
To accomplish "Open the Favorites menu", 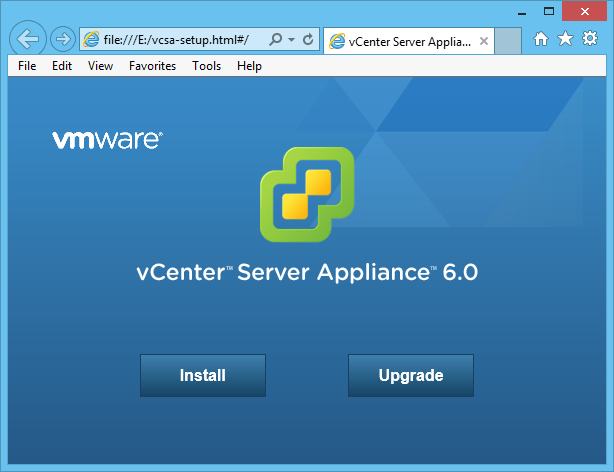I will pyautogui.click(x=152, y=66).
